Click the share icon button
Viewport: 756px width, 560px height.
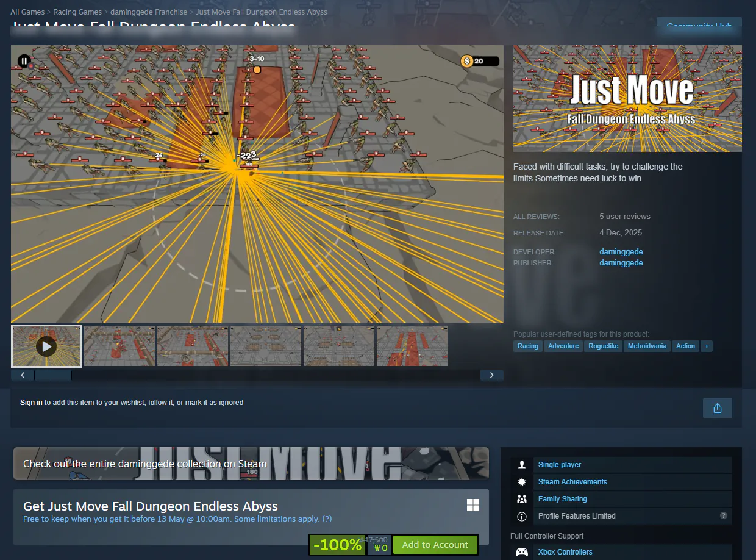click(x=717, y=408)
